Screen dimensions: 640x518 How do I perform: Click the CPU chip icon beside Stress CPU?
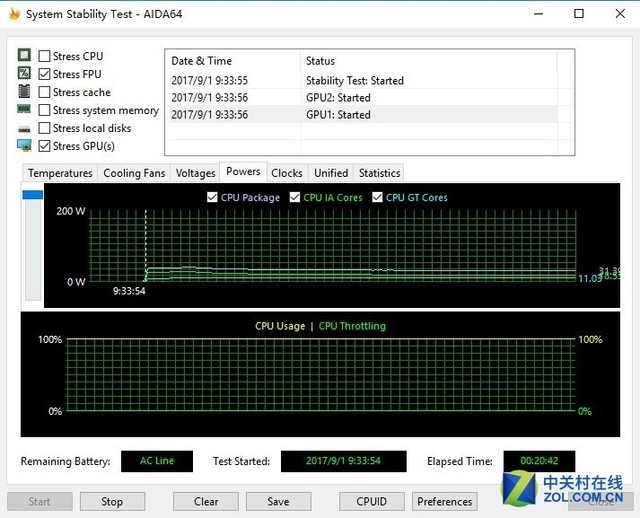point(24,55)
